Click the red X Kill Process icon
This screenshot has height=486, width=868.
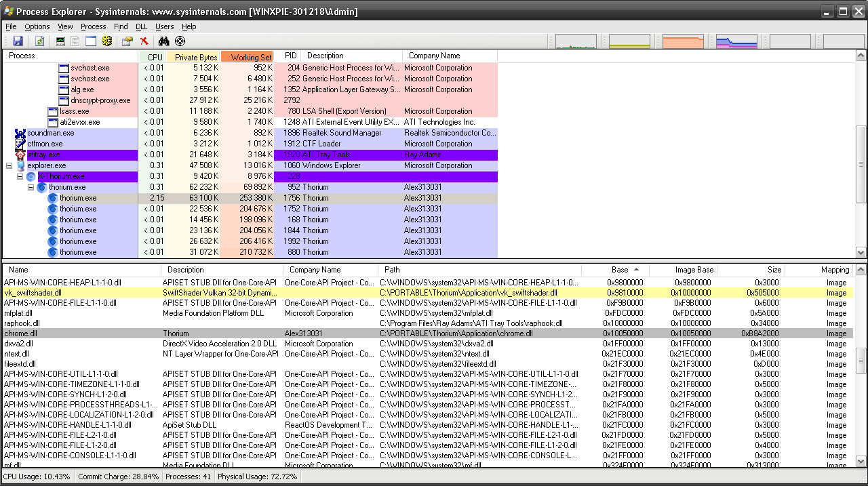144,41
